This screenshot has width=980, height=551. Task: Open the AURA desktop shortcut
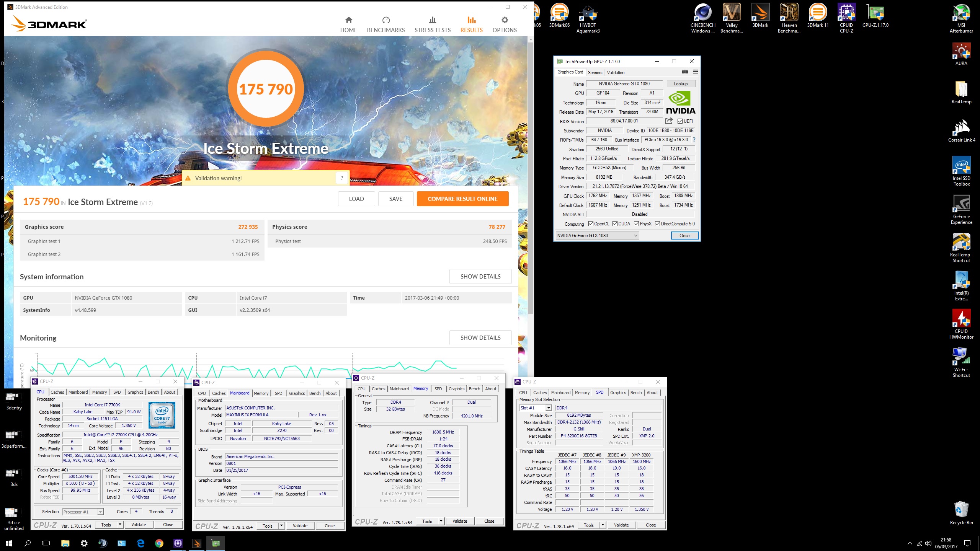(961, 54)
